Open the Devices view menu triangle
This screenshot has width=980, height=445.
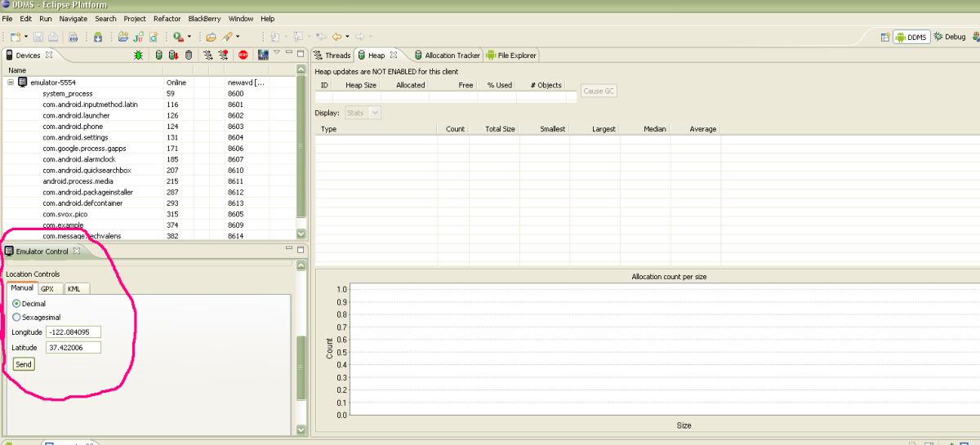click(x=278, y=52)
